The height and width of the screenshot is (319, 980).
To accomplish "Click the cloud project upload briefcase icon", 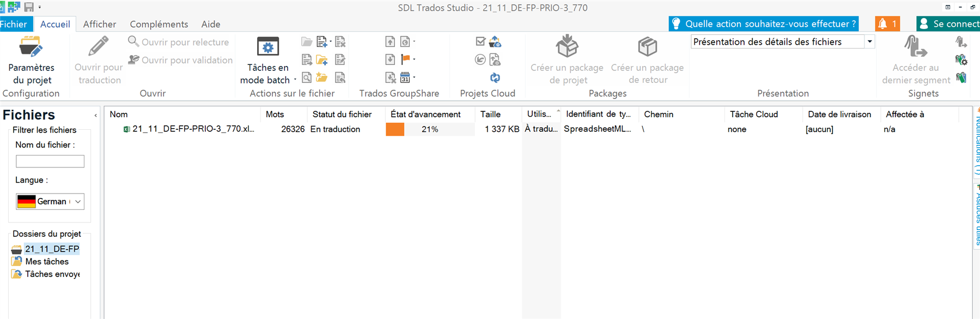I will coord(495,41).
